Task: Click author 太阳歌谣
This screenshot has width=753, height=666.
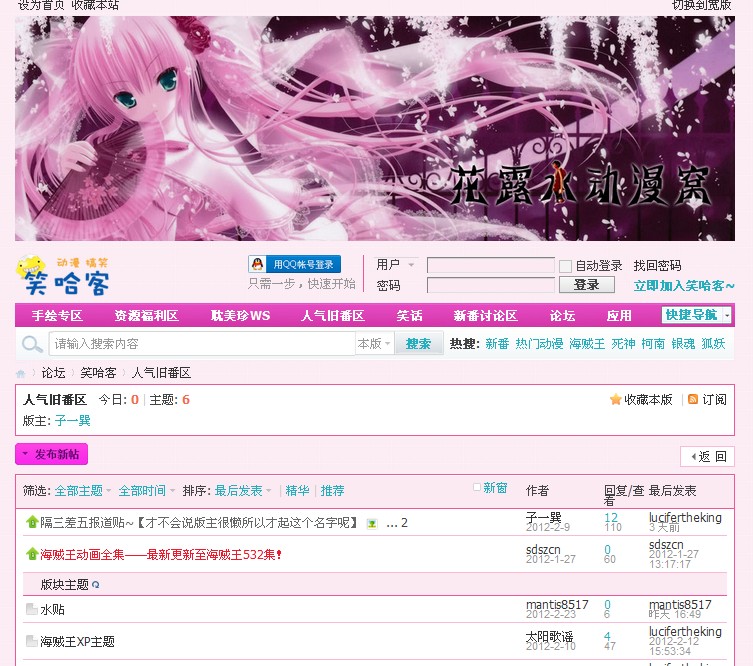Action: click(x=549, y=637)
